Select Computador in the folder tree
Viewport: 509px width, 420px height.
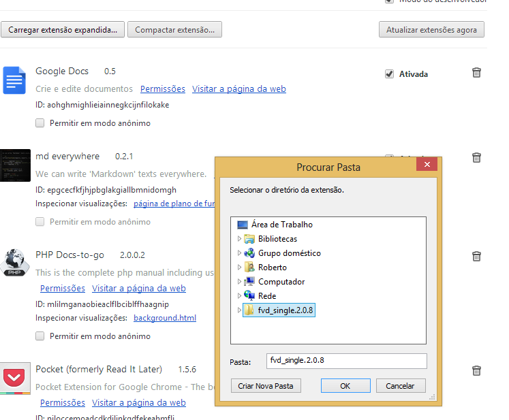pyautogui.click(x=275, y=282)
